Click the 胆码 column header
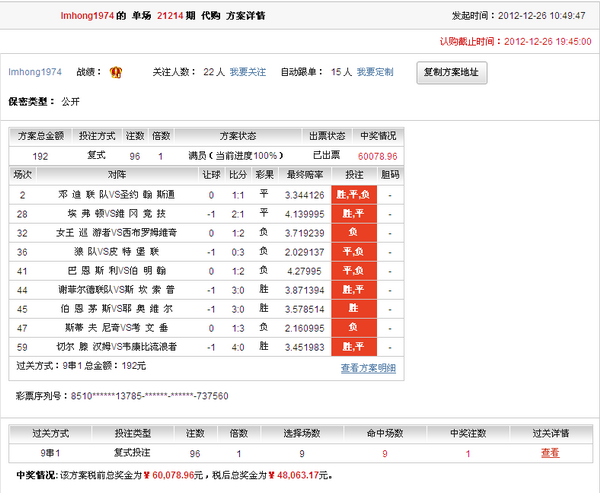The width and height of the screenshot is (600, 493). coord(390,175)
